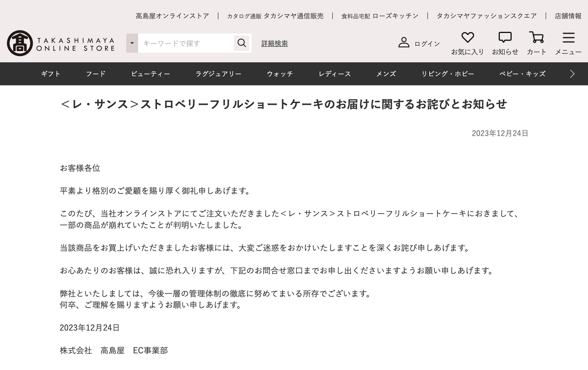Open the 詳細検索 advanced search link

274,43
